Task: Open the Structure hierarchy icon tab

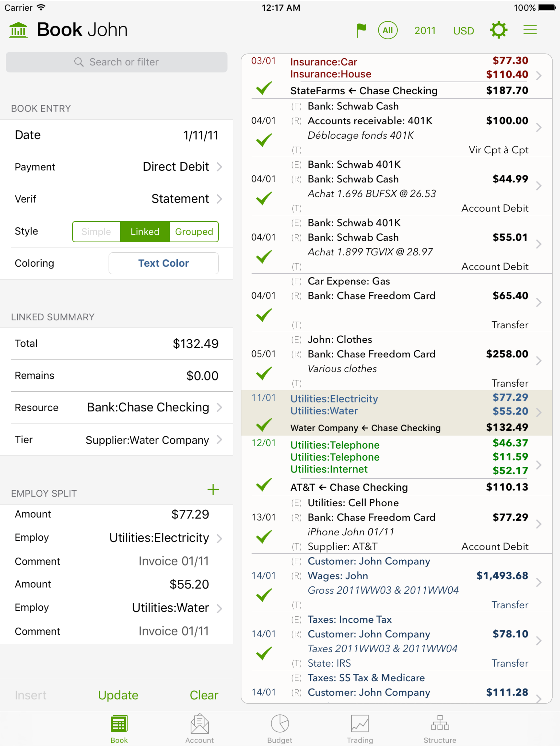Action: (440, 729)
